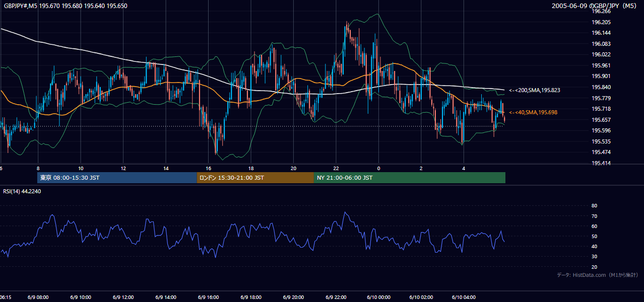Screen dimensions: 644x302
Task: Click the 6/9 10:00 date axis label
Action: tap(81, 297)
